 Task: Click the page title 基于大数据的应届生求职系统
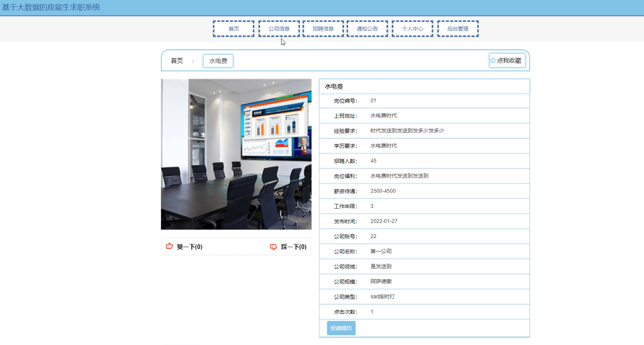tap(51, 7)
